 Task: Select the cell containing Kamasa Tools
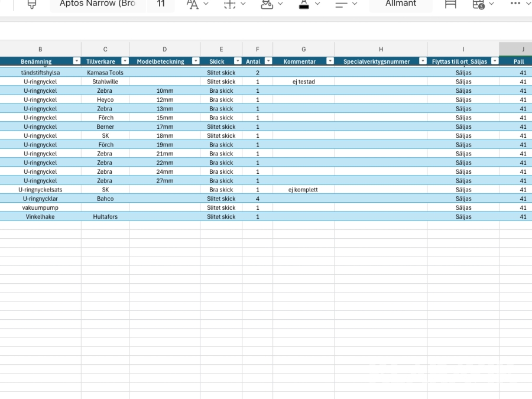(105, 73)
